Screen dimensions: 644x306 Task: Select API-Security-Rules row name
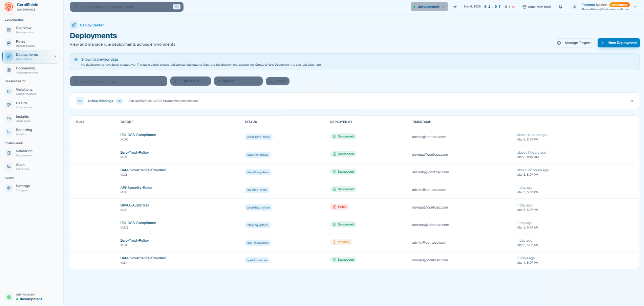pyautogui.click(x=136, y=188)
